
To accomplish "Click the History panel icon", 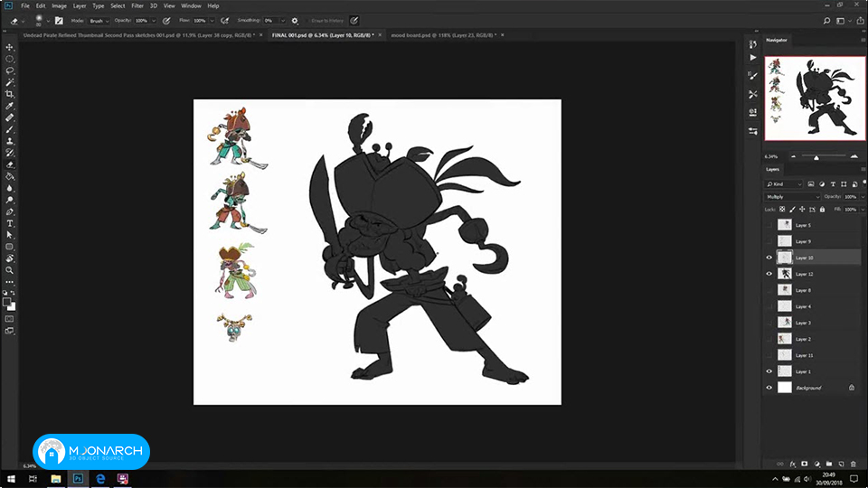I will pos(753,44).
